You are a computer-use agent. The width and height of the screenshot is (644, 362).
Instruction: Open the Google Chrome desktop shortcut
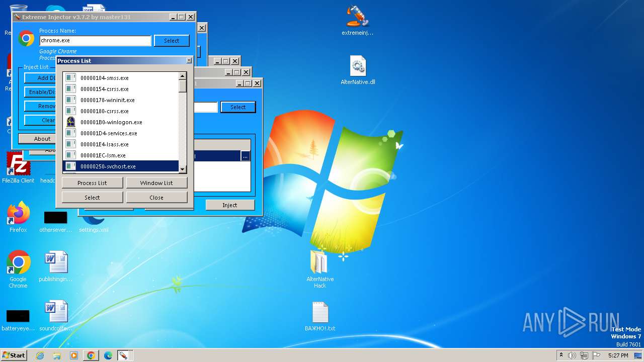18,269
